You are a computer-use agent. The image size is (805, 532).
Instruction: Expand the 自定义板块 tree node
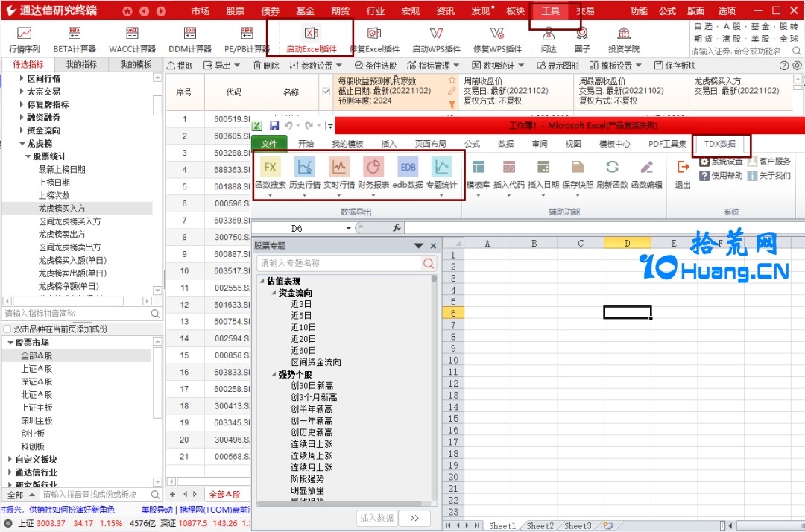tap(10, 459)
